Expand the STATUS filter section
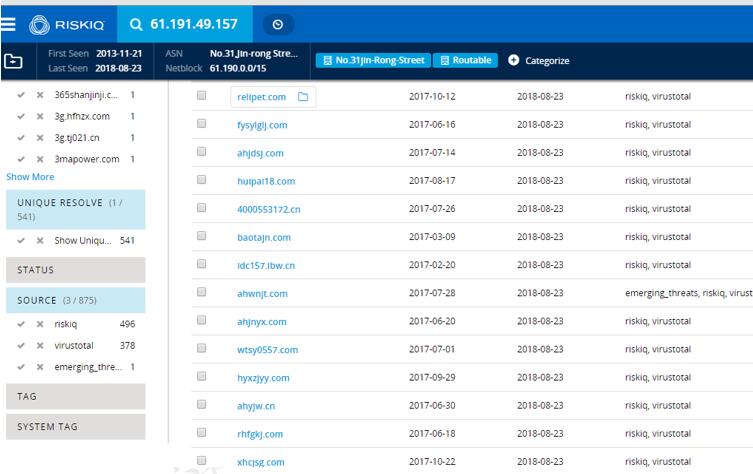Image resolution: width=753 pixels, height=474 pixels. pos(76,270)
